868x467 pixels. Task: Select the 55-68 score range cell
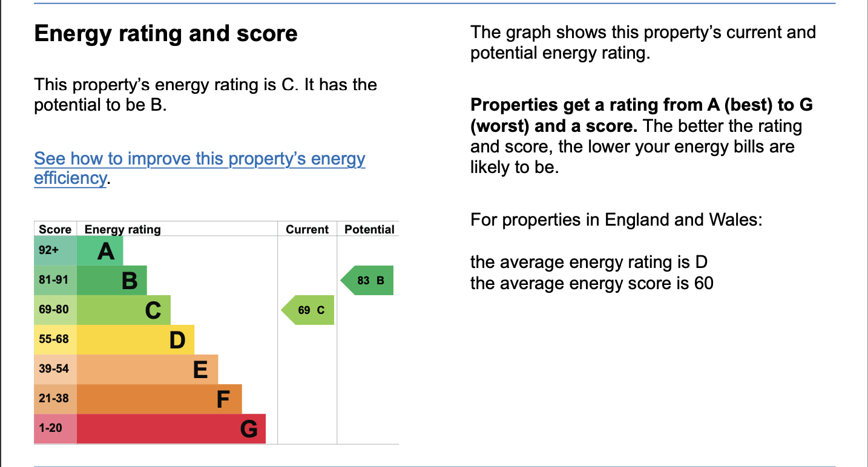pos(55,339)
